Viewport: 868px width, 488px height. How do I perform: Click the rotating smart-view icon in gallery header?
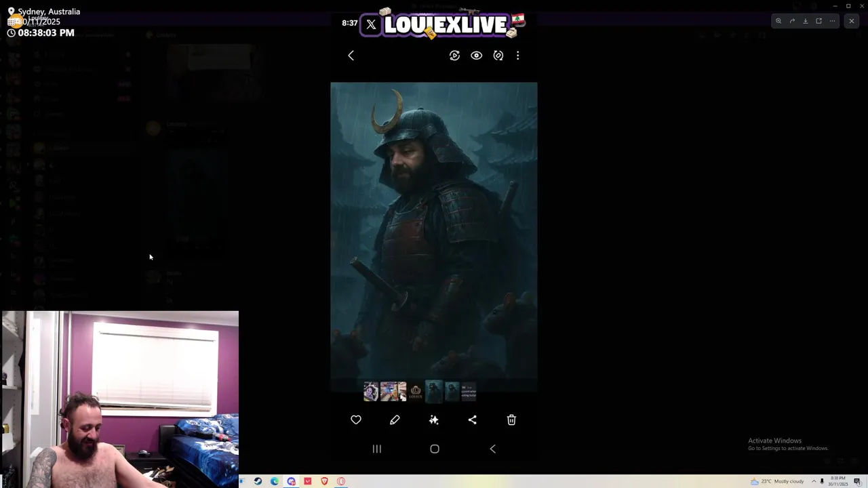click(x=454, y=56)
